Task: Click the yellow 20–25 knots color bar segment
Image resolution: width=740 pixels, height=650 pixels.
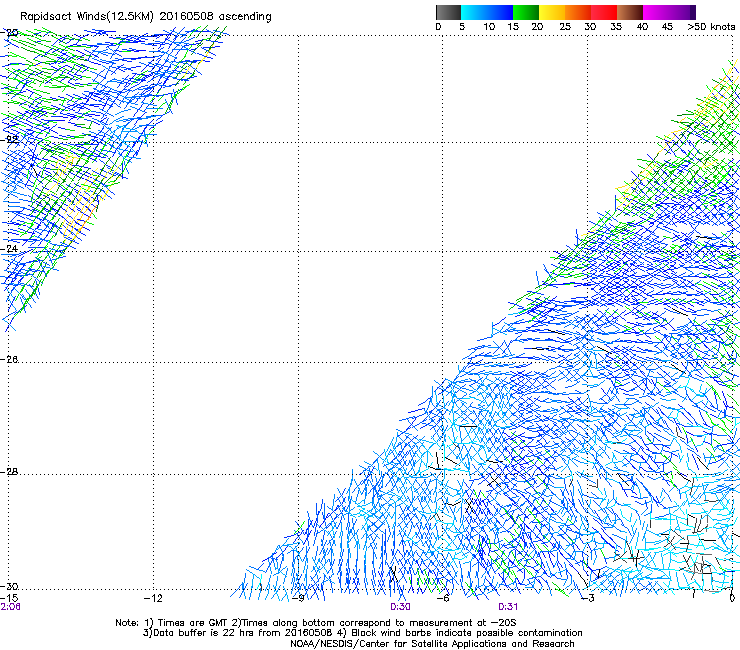Action: pos(552,12)
